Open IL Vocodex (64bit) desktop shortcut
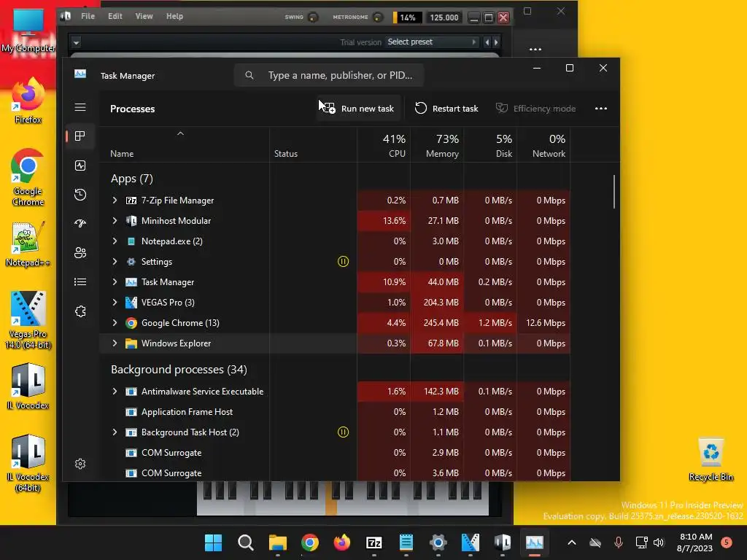The height and width of the screenshot is (560, 747). (x=28, y=463)
